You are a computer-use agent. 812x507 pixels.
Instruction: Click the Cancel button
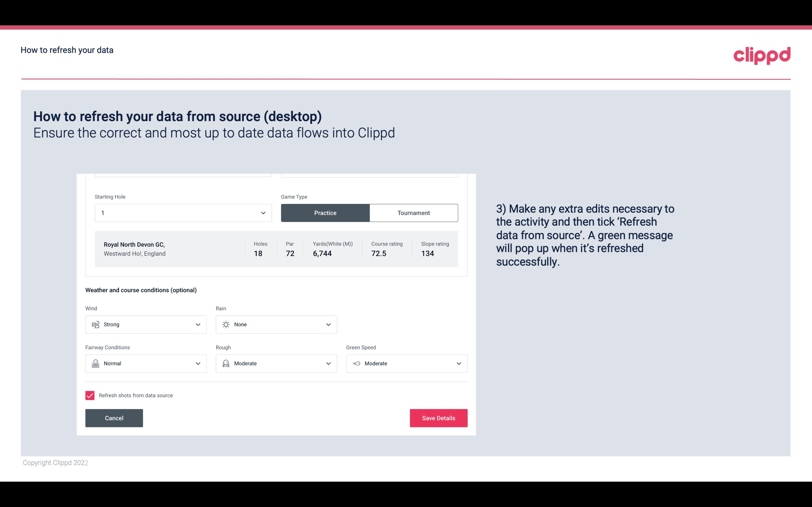(x=114, y=418)
